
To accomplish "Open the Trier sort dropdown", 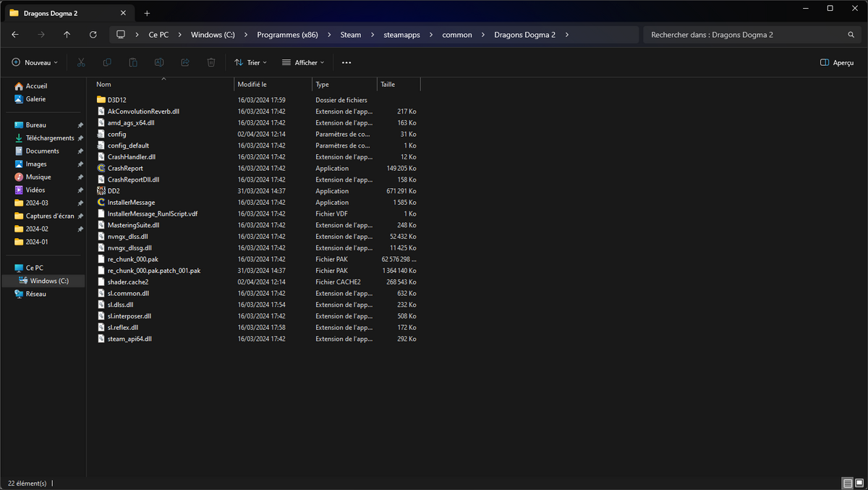I will point(251,63).
